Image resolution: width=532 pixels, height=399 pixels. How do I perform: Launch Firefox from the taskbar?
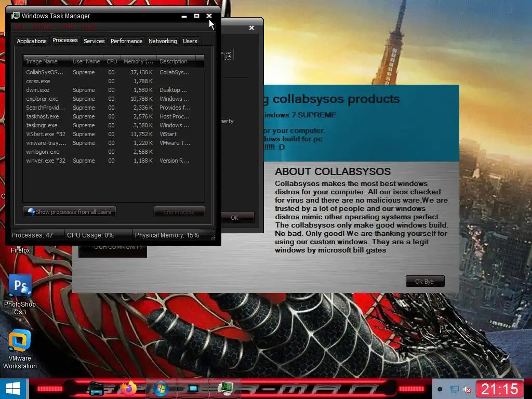(129, 389)
